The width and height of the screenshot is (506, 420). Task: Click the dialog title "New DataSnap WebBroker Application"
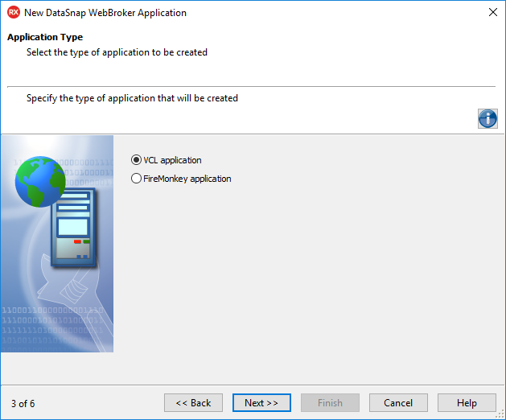pos(105,13)
